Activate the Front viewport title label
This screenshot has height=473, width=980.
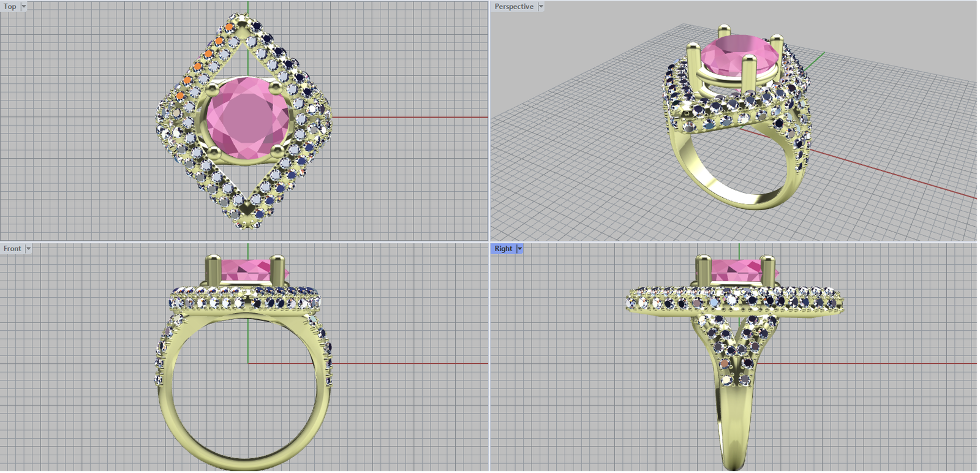[x=12, y=249]
